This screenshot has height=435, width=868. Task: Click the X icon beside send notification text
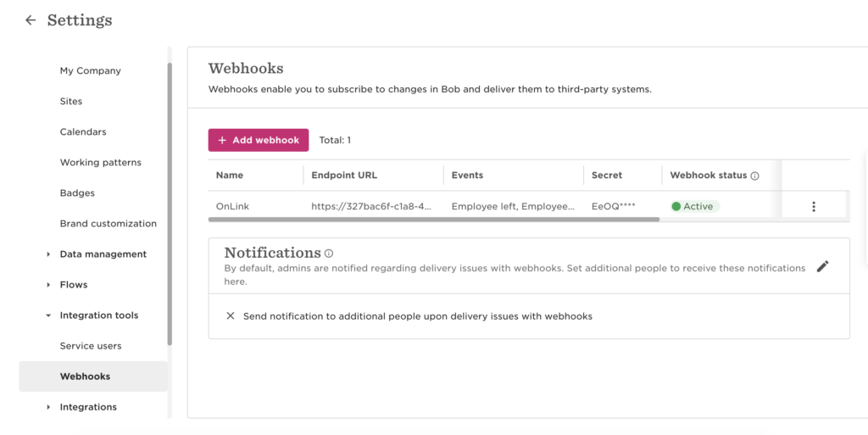[x=231, y=316]
